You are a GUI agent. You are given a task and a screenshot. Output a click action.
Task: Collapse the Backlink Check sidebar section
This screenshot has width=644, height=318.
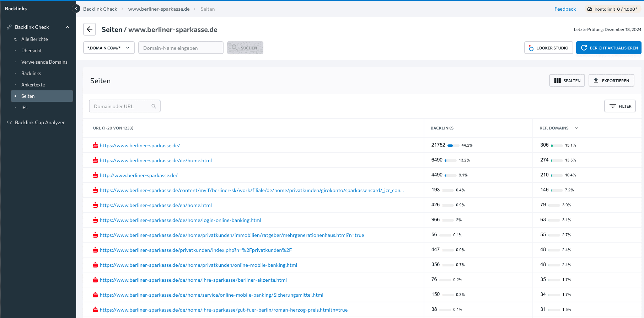pos(68,27)
